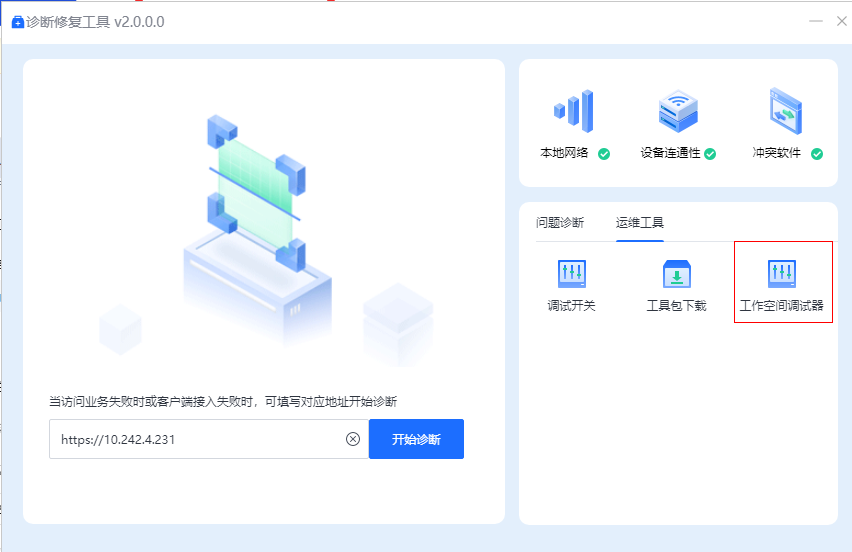The height and width of the screenshot is (552, 852).
Task: Click the 本地网络 bar chart icon
Action: click(x=573, y=110)
